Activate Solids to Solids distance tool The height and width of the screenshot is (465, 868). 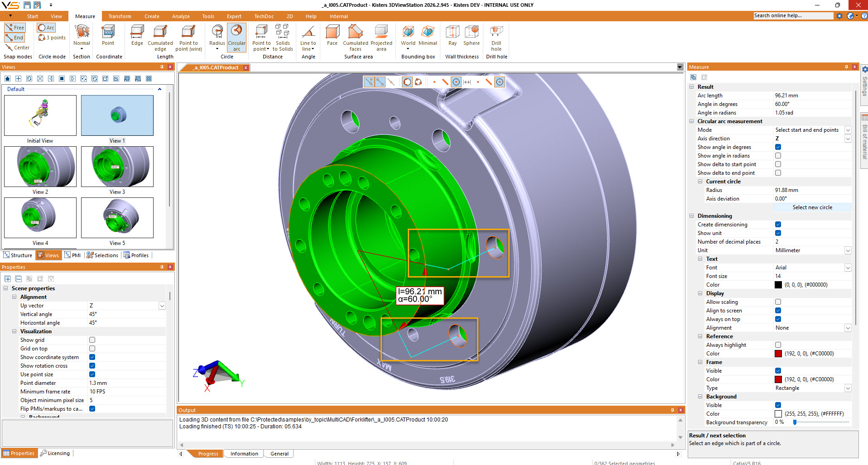pos(283,38)
